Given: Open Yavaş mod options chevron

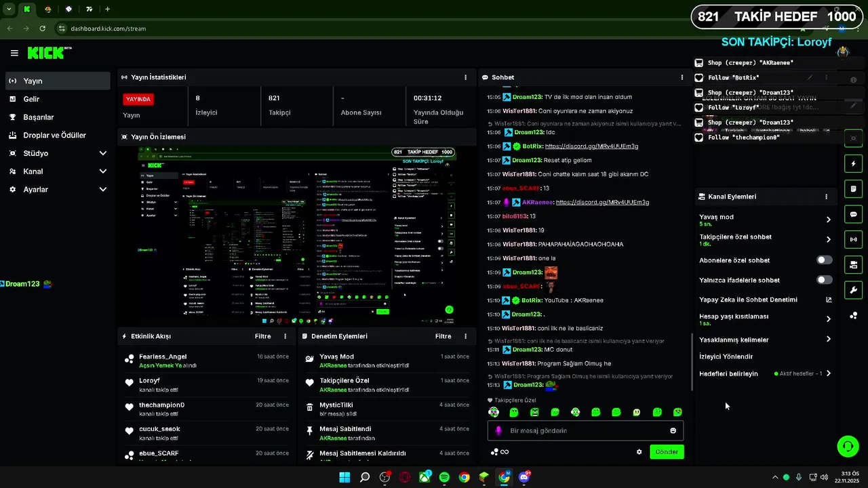Looking at the screenshot, I should tap(828, 220).
